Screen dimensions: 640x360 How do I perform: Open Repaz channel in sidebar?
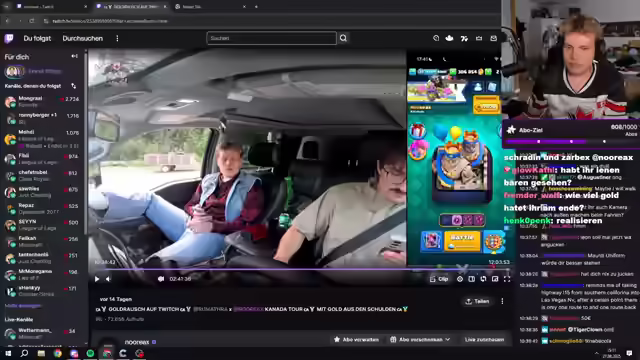point(42,209)
